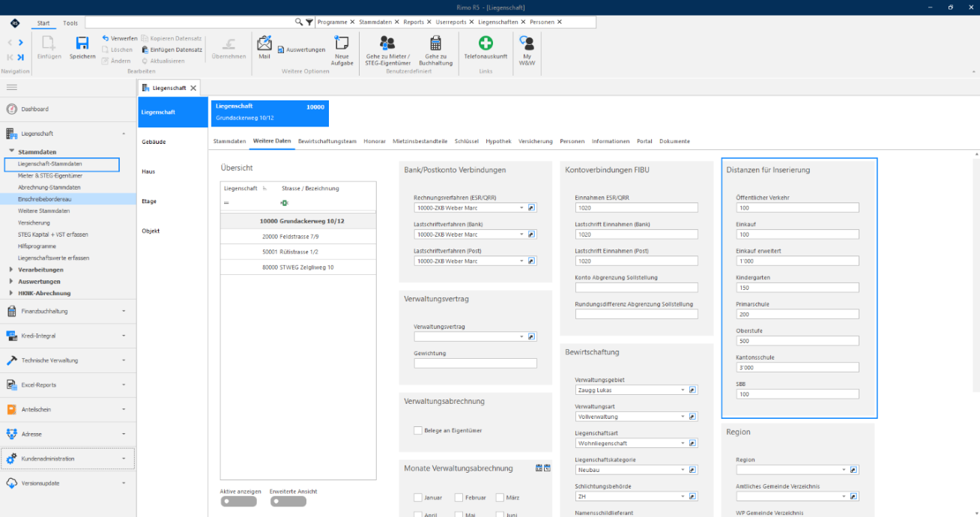Expand the Verarbeitungen tree node
This screenshot has width=980, height=517.
(10, 270)
